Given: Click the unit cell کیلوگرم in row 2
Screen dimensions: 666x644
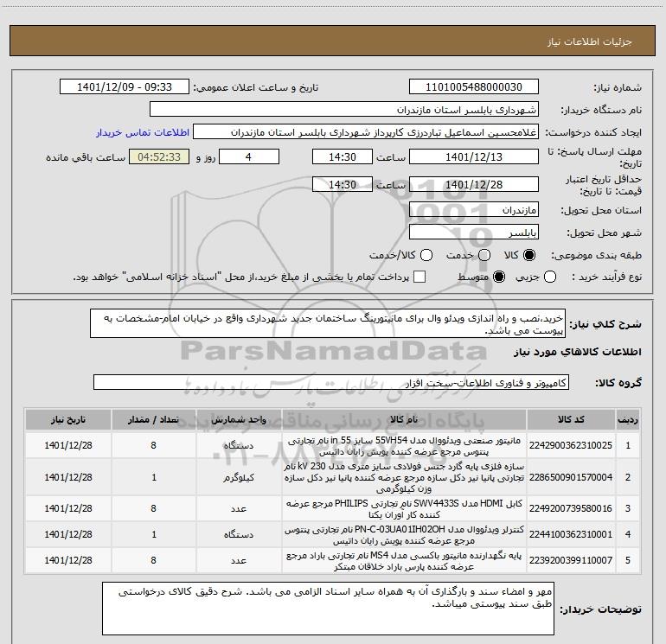Looking at the screenshot, I should 239,477.
